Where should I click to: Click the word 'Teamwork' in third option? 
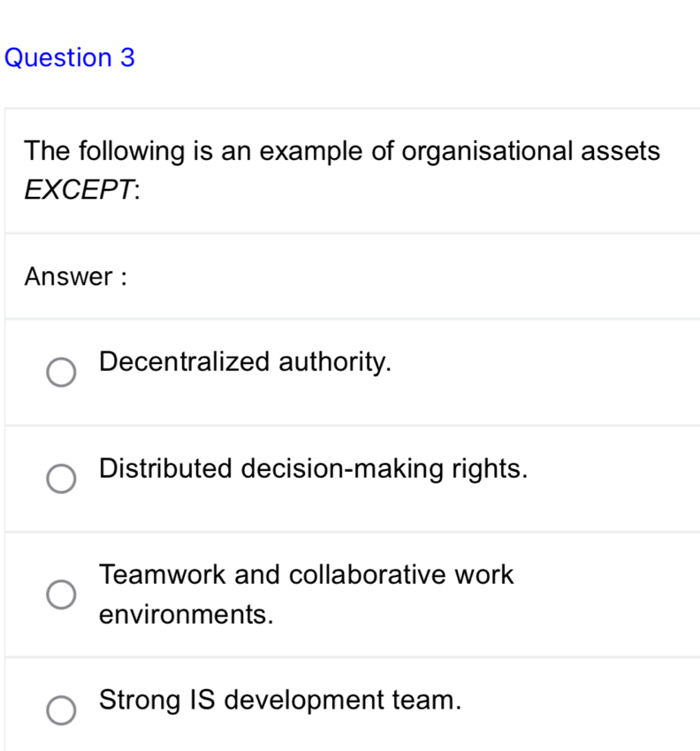164,574
